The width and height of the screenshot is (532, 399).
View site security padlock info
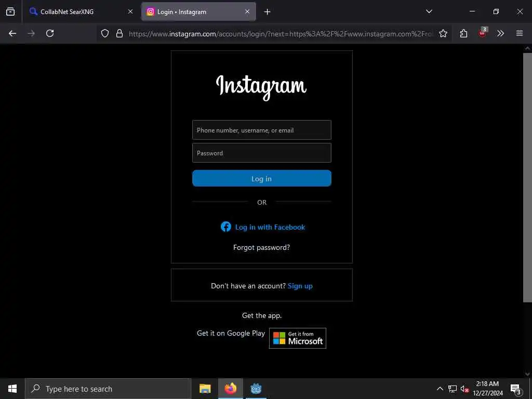(x=119, y=33)
